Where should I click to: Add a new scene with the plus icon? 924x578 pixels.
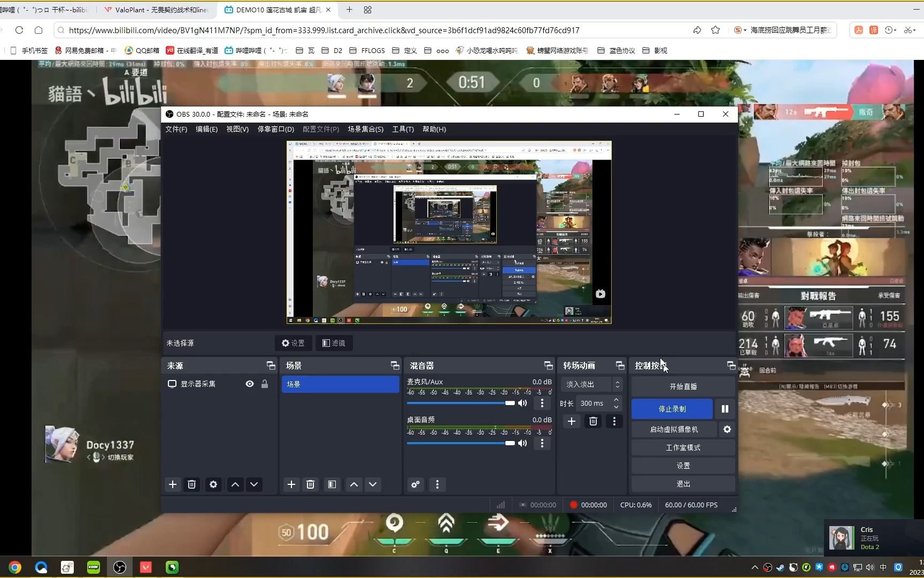coord(291,484)
